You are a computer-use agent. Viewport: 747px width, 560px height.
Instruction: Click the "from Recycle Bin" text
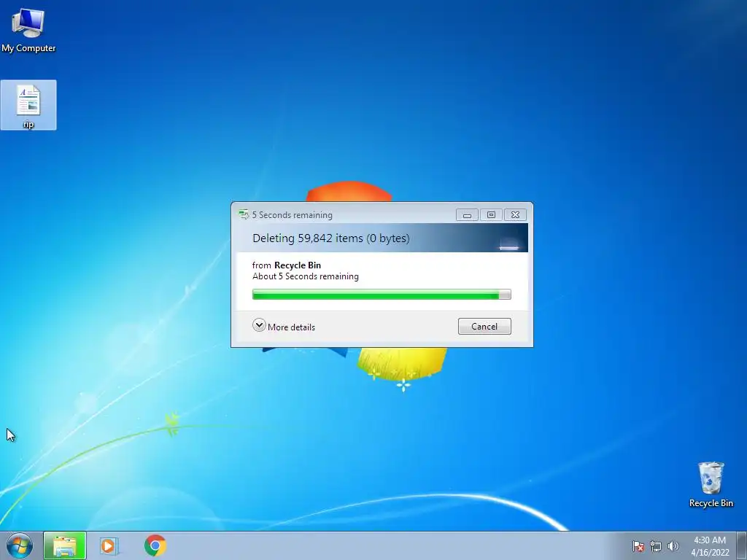point(286,265)
